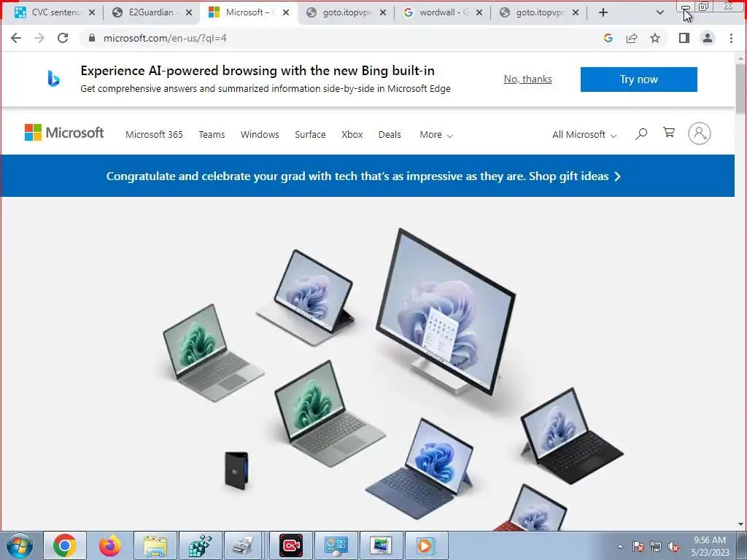Open the Chrome three-dot menu

[x=731, y=38]
